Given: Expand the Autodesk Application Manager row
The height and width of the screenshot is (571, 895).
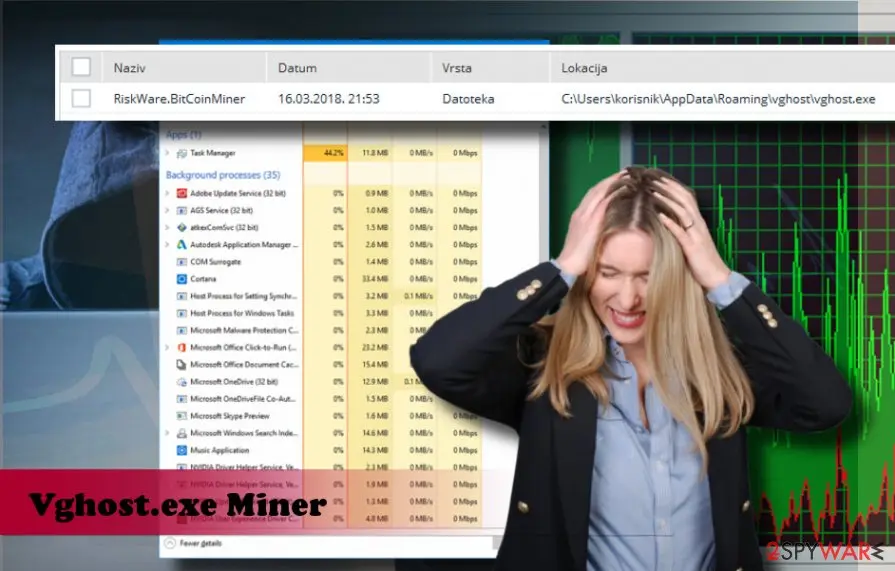Looking at the screenshot, I should point(167,244).
